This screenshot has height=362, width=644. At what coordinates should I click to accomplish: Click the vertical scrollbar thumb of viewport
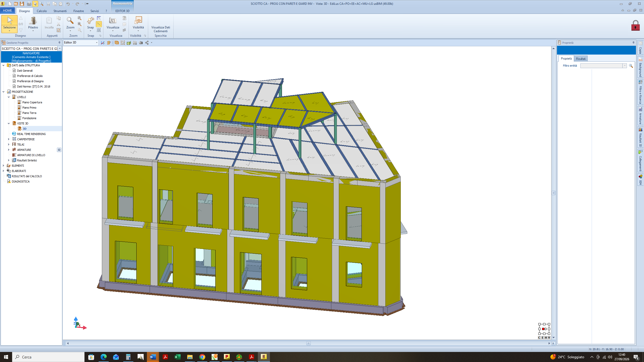pyautogui.click(x=553, y=193)
